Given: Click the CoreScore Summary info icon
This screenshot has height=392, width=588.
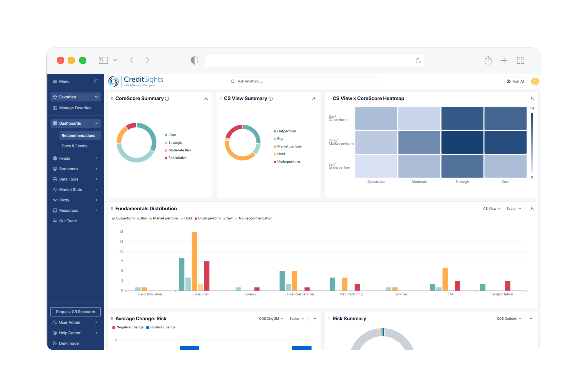Looking at the screenshot, I should pos(167,99).
